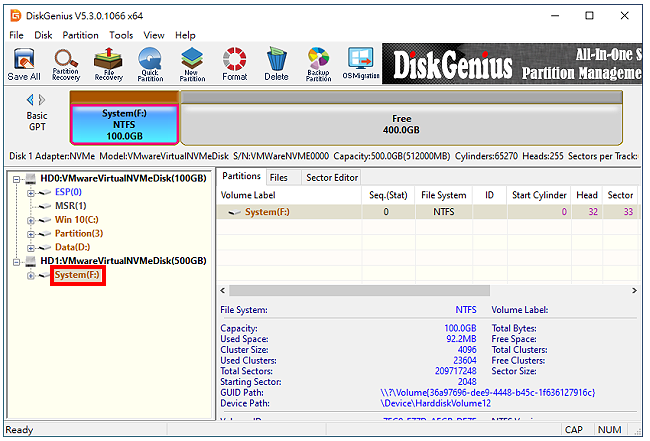Sort by ID column header
650x441 pixels.
coord(490,195)
